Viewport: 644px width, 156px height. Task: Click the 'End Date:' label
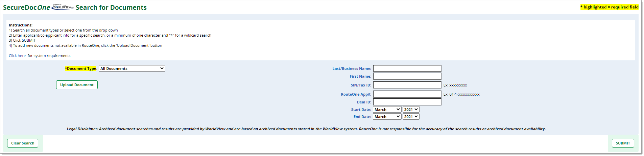pos(362,117)
